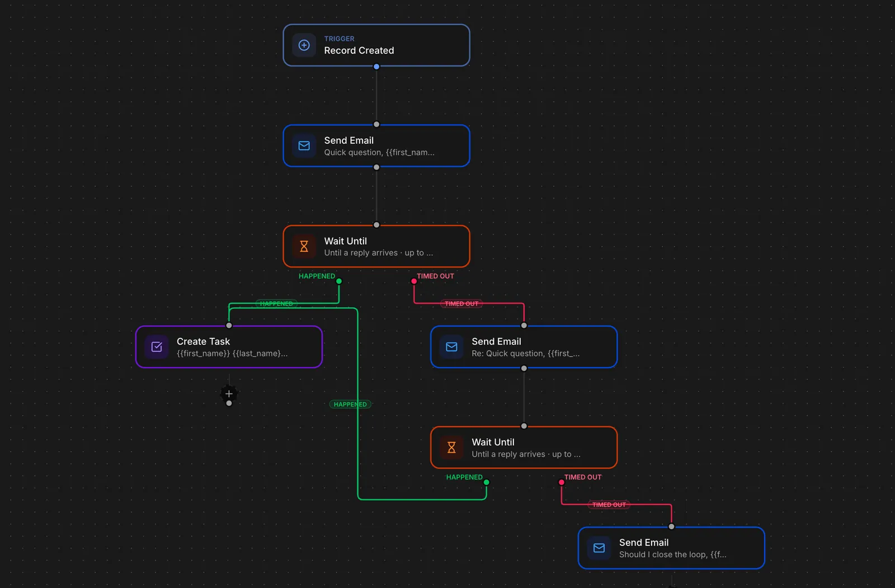Click the green HAPPENED port under the first Wait Until
895x588 pixels.
point(339,281)
